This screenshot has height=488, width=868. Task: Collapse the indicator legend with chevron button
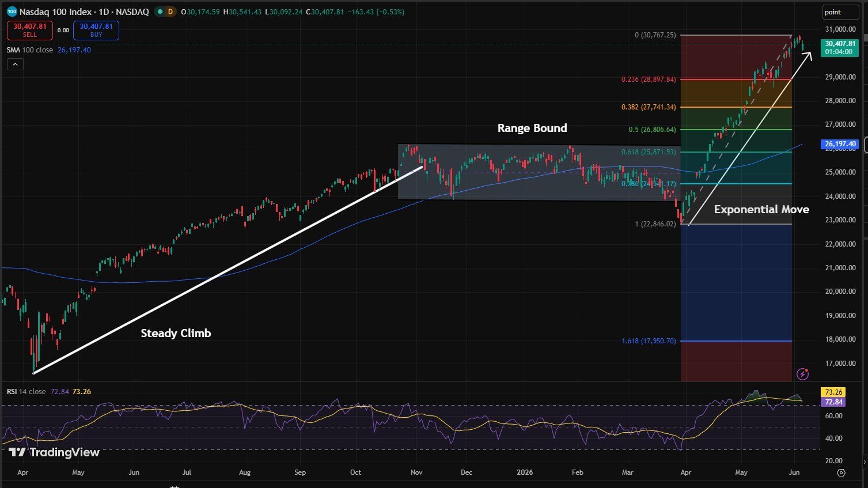pos(15,65)
